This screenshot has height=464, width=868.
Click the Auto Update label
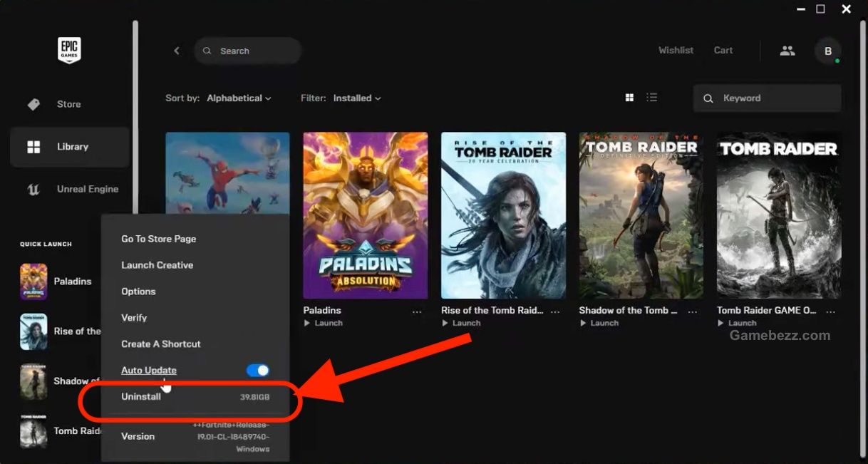(149, 371)
